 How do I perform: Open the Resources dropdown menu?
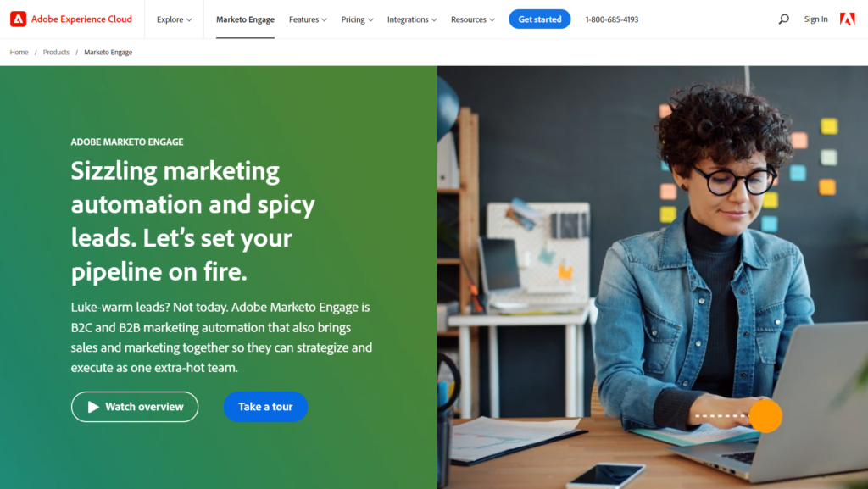pos(473,19)
